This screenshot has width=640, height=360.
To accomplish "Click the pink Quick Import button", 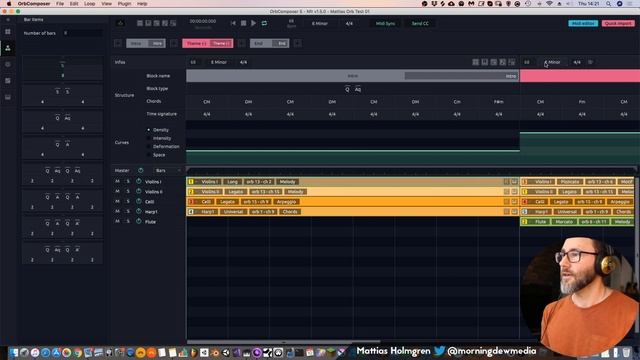I will coord(618,23).
